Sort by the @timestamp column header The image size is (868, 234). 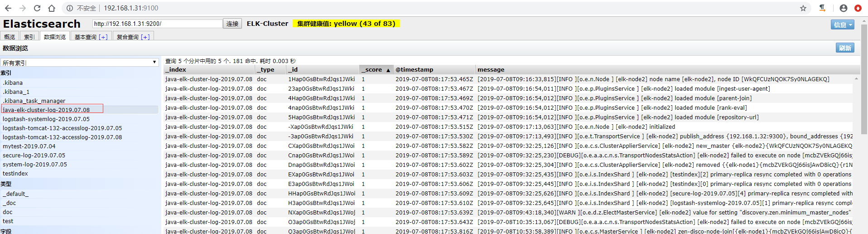(x=434, y=69)
